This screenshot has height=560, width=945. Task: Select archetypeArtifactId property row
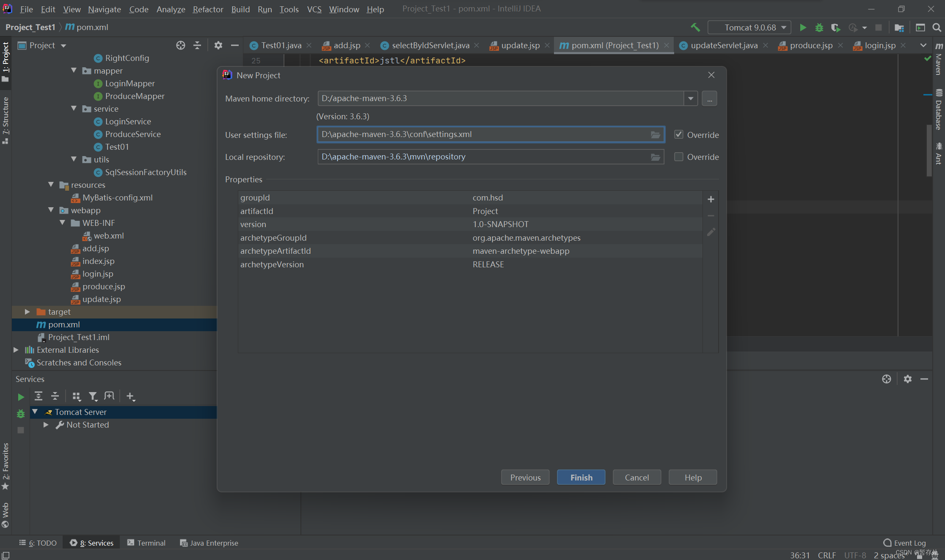tap(470, 251)
